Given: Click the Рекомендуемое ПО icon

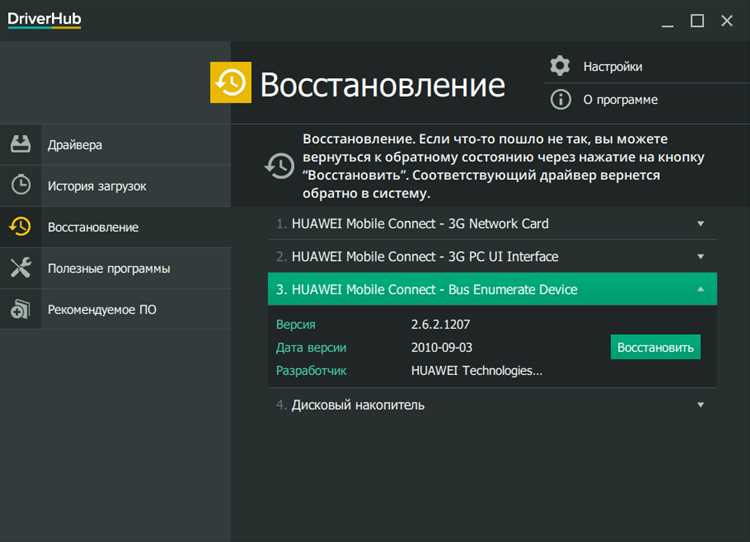Looking at the screenshot, I should point(21,309).
